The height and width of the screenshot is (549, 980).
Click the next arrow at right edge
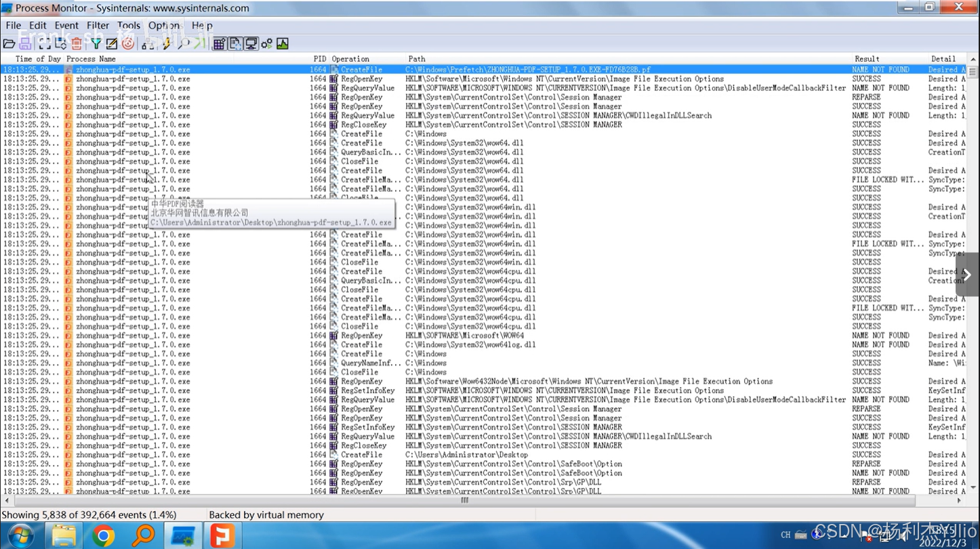pyautogui.click(x=968, y=274)
